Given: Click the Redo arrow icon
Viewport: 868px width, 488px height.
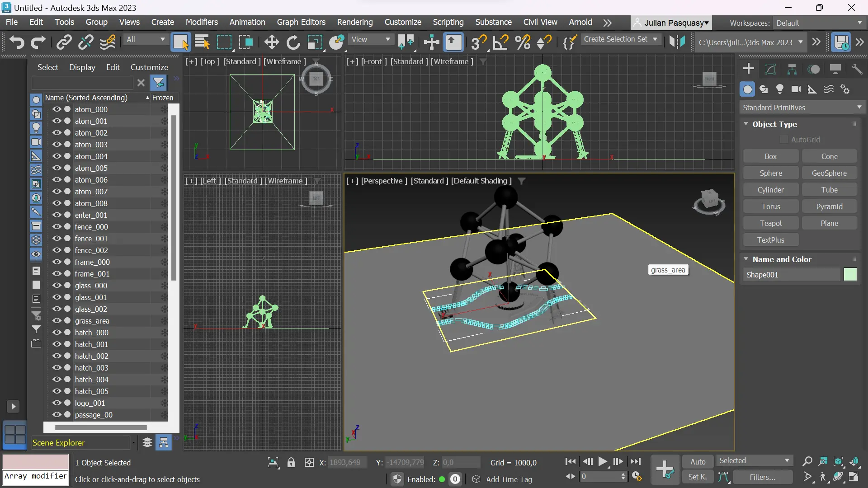Looking at the screenshot, I should coord(38,42).
